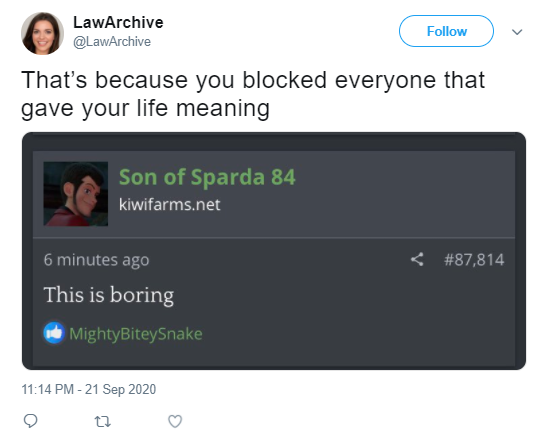Follow the LawArchive account
This screenshot has height=445, width=546.
(446, 31)
